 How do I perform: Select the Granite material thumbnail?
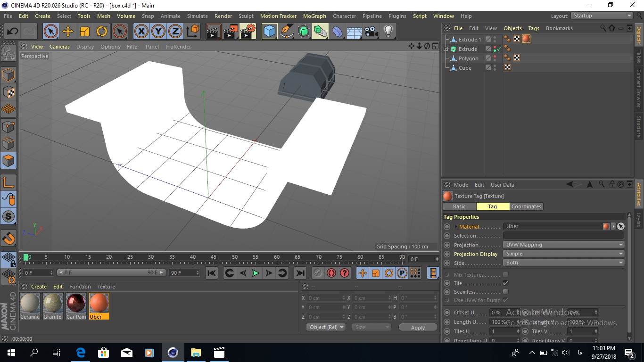tap(53, 303)
